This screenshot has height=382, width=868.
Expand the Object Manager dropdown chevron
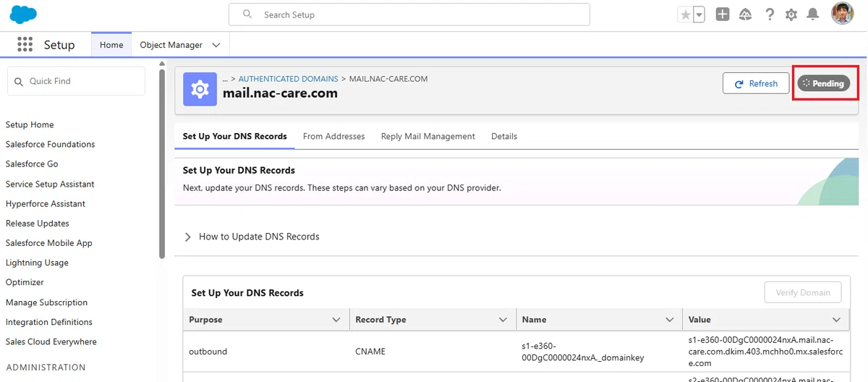[x=216, y=45]
